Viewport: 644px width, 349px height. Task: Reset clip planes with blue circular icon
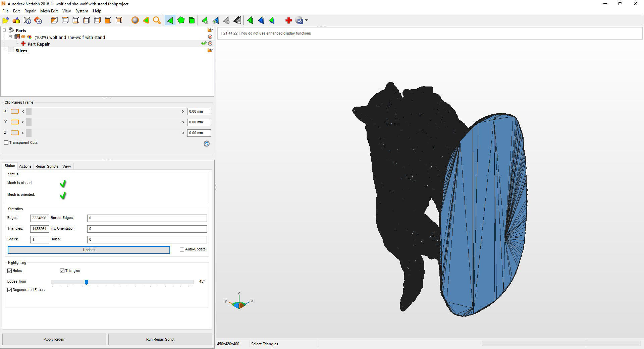pos(207,143)
